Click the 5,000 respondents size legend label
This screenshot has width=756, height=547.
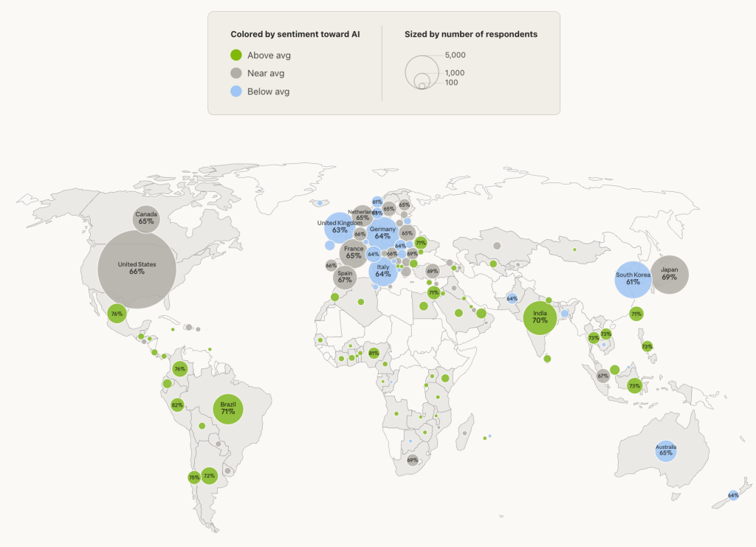(455, 55)
